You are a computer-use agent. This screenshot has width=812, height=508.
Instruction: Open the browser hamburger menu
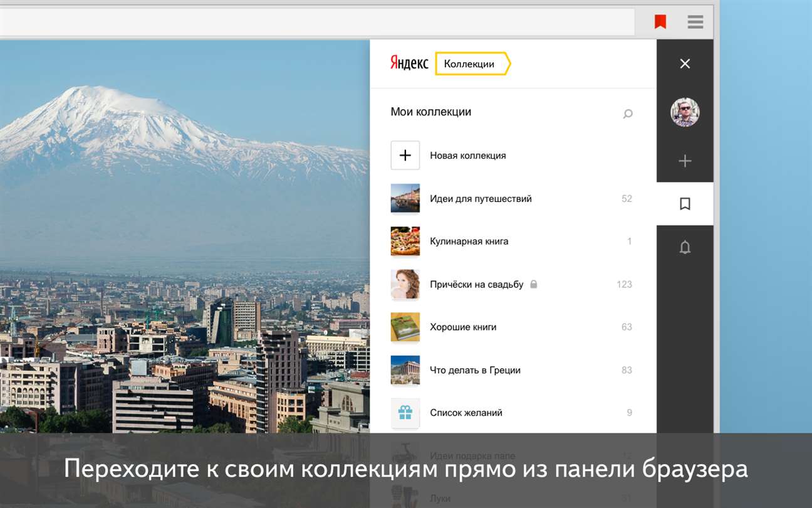pyautogui.click(x=695, y=22)
